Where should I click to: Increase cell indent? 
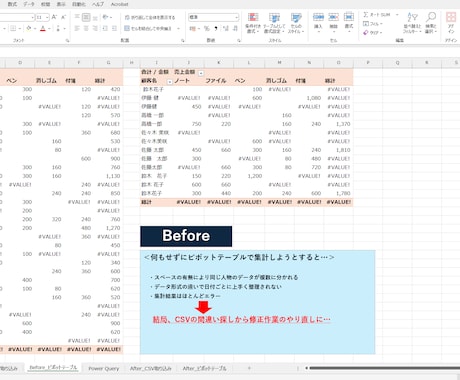114,29
